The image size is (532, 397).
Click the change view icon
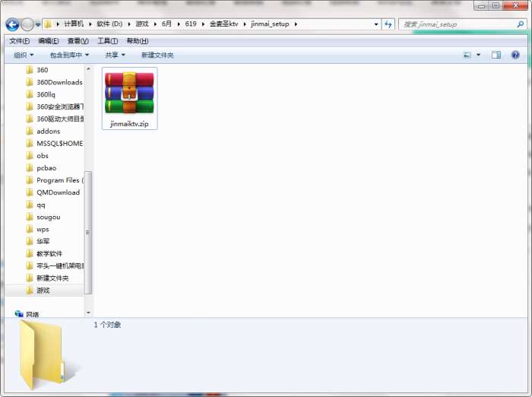click(x=467, y=55)
